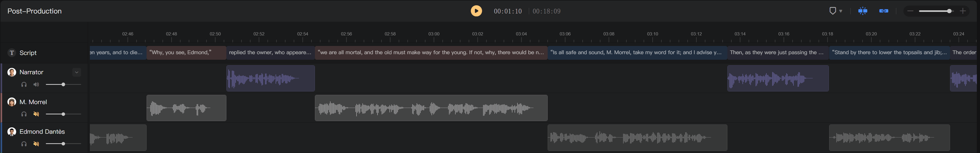Click the Script track T icon
Screen dimensions: 980x153
12,53
